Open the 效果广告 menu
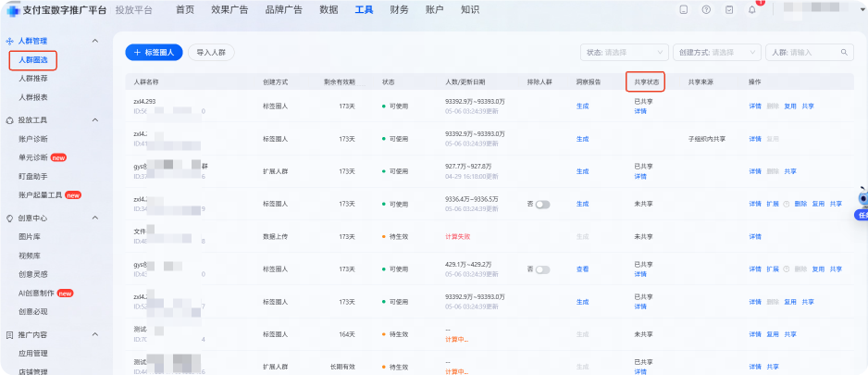 229,10
